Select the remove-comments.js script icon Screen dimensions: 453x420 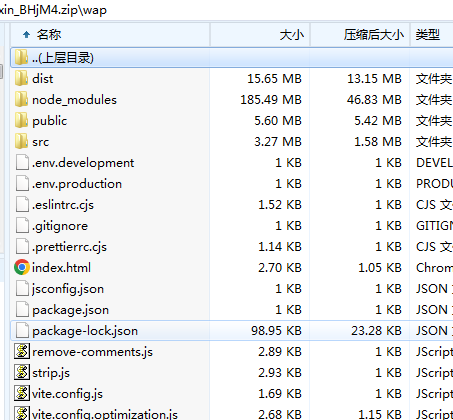pos(22,351)
